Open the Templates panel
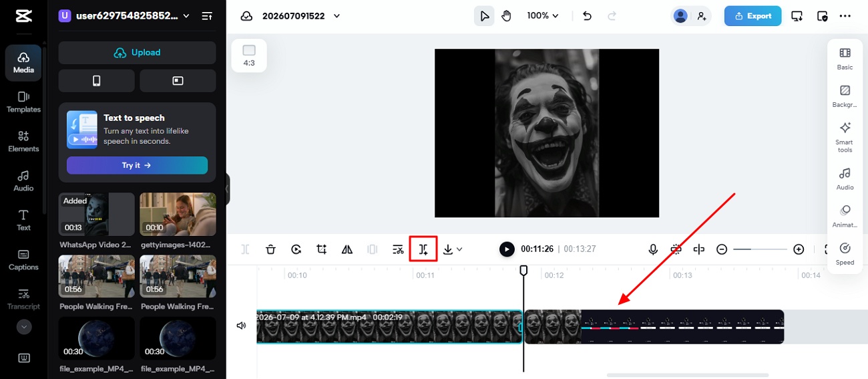 click(23, 102)
